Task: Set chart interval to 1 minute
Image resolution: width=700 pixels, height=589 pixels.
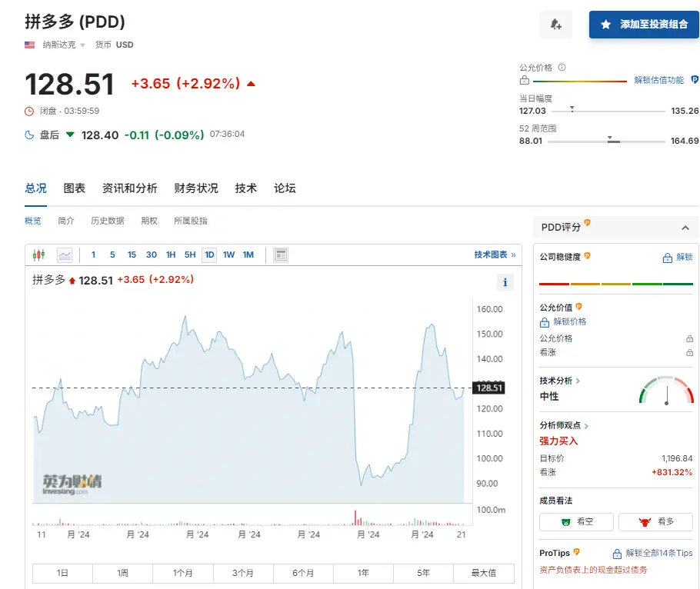Action: 93,255
